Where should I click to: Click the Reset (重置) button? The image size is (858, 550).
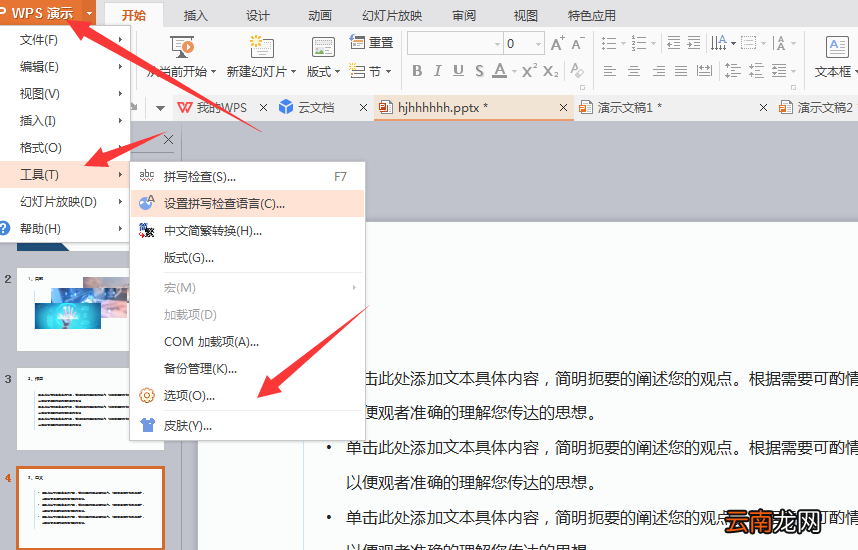(372, 42)
